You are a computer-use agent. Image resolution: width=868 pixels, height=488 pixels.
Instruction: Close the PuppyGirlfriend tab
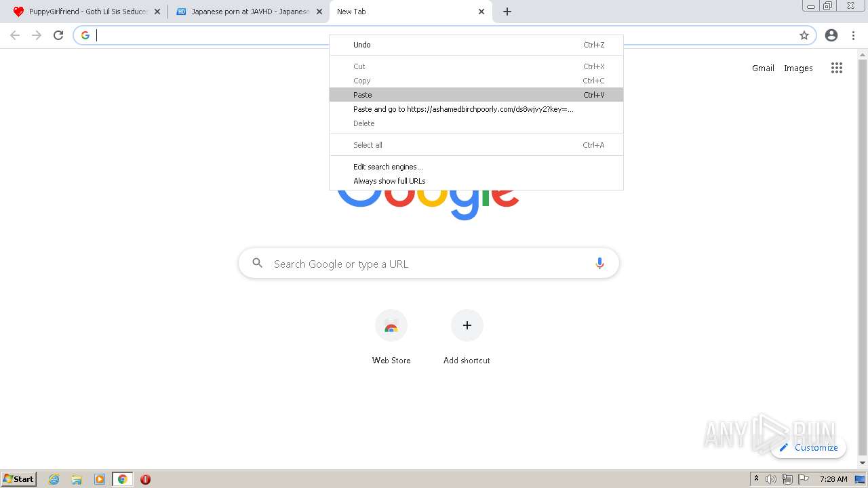[157, 12]
